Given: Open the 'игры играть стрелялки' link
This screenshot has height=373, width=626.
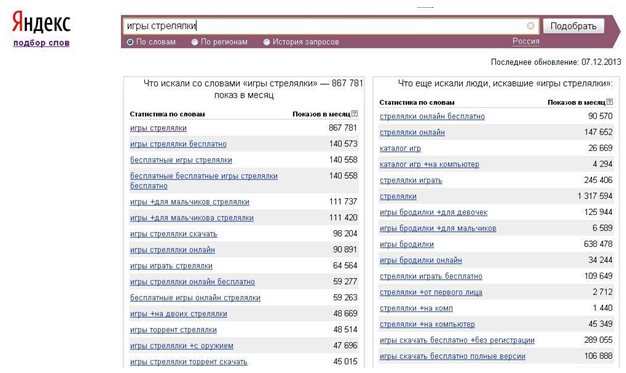Looking at the screenshot, I should [x=171, y=266].
